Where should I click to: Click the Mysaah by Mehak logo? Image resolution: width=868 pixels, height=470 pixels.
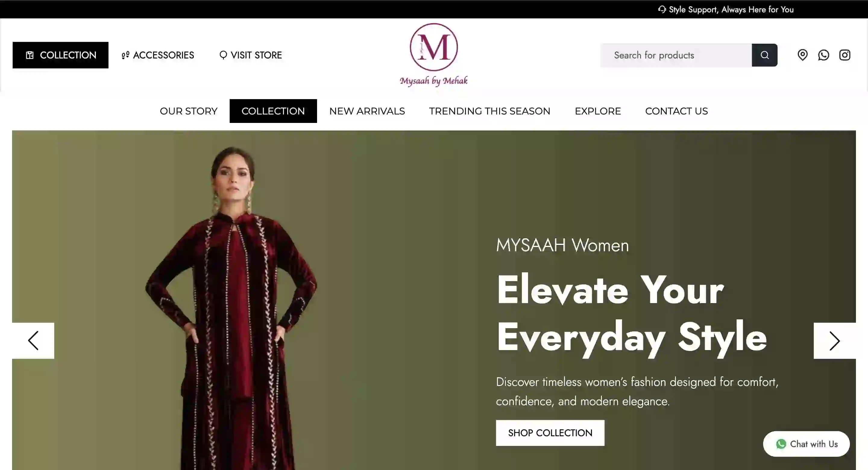click(434, 55)
